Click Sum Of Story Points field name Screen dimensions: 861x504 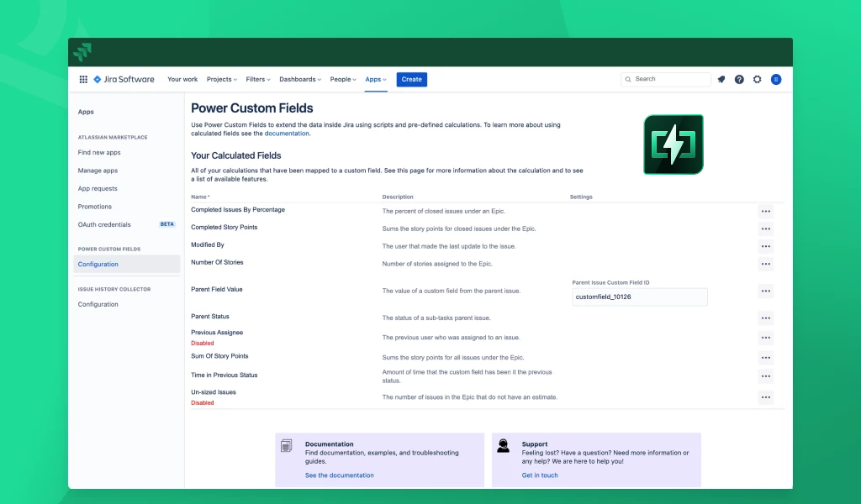click(219, 356)
